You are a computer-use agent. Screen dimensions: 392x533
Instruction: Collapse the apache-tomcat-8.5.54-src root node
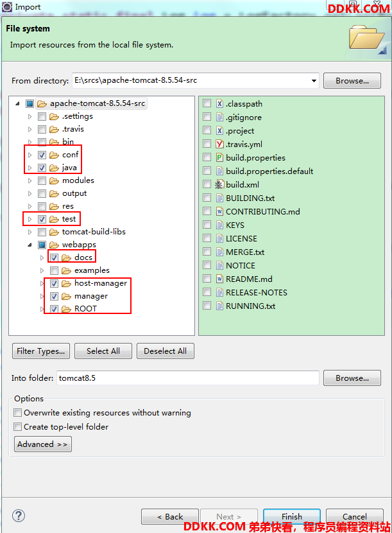click(18, 103)
